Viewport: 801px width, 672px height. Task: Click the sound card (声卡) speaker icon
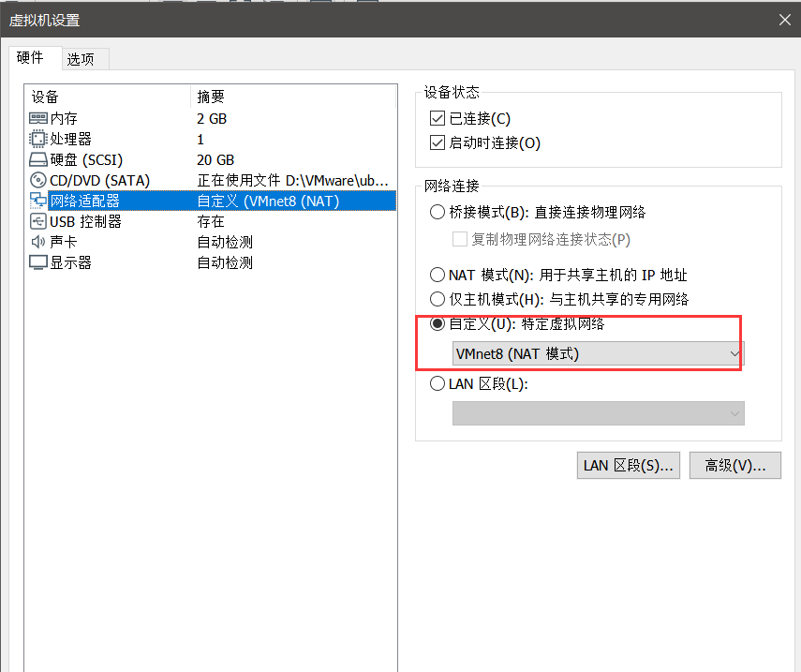click(38, 242)
